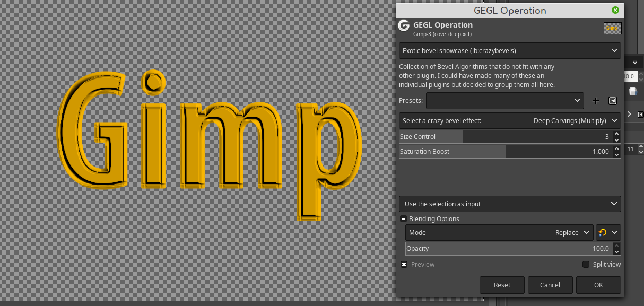This screenshot has height=306, width=644.
Task: Open arrow menu next to blend mode switch
Action: [x=615, y=232]
